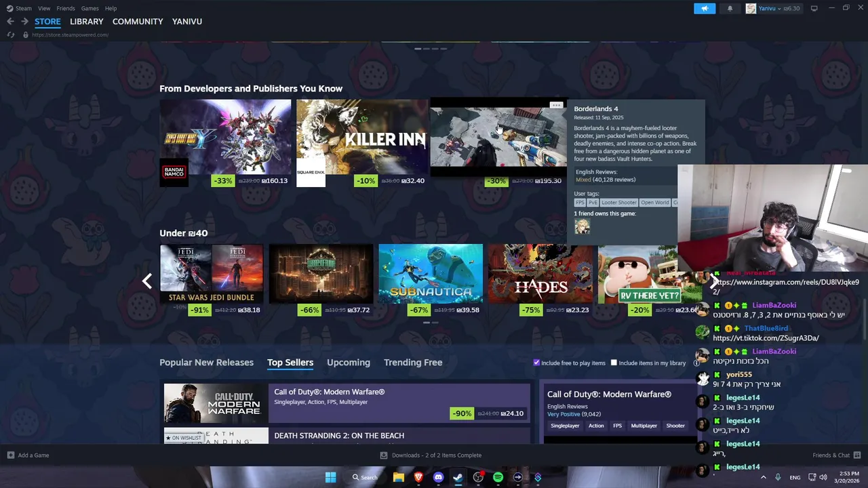
Task: Open the Windows Start menu
Action: (x=330, y=477)
